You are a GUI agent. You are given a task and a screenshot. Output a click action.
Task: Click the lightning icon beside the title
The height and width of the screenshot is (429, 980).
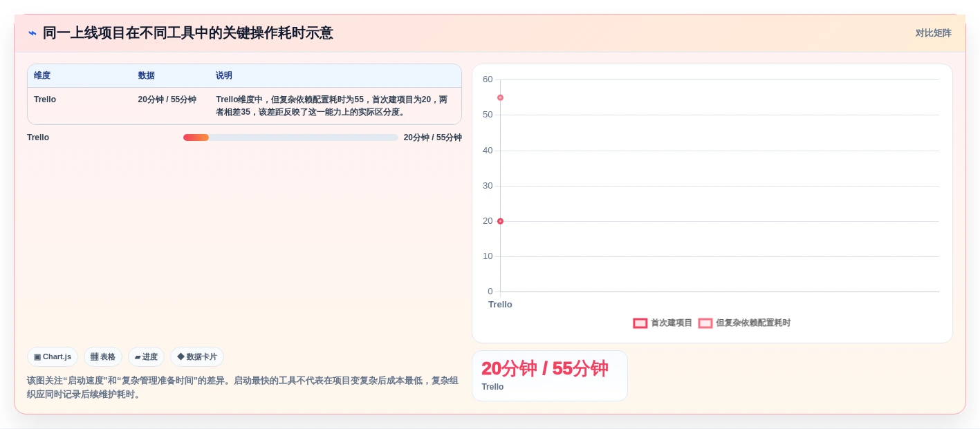(x=33, y=33)
